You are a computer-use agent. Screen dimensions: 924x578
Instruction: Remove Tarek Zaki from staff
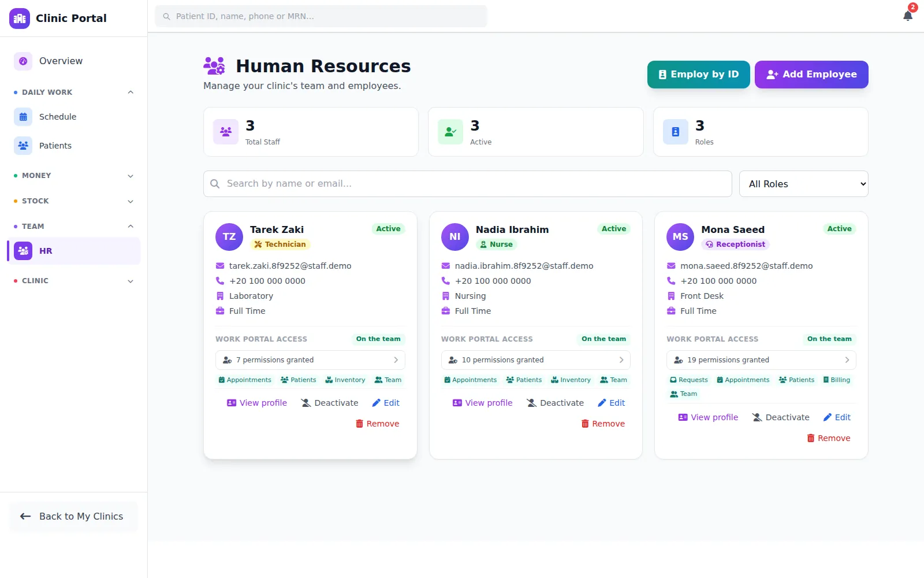point(378,424)
